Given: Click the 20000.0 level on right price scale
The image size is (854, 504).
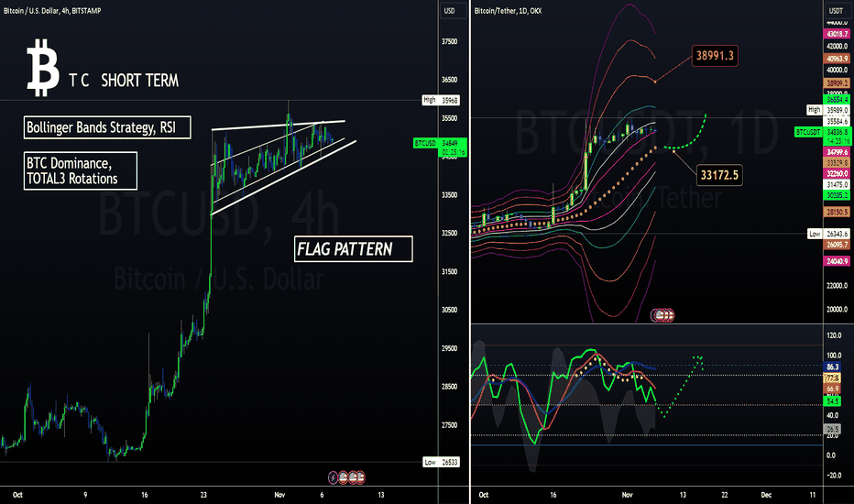Looking at the screenshot, I should coord(838,310).
